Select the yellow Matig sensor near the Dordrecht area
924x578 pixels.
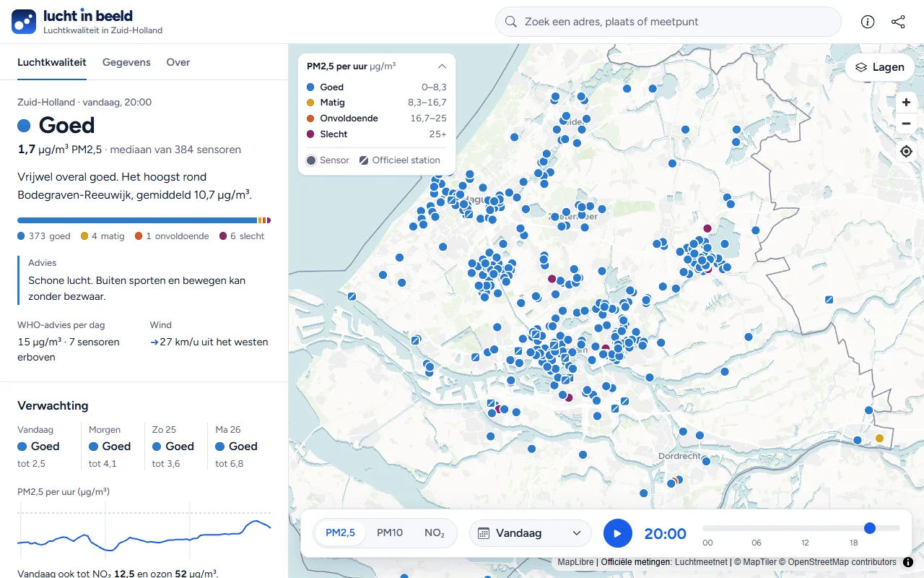[879, 439]
